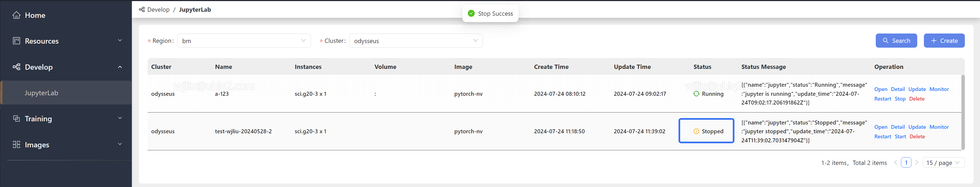Click the Operation column header
Screen dimensions: 980x187
point(888,67)
